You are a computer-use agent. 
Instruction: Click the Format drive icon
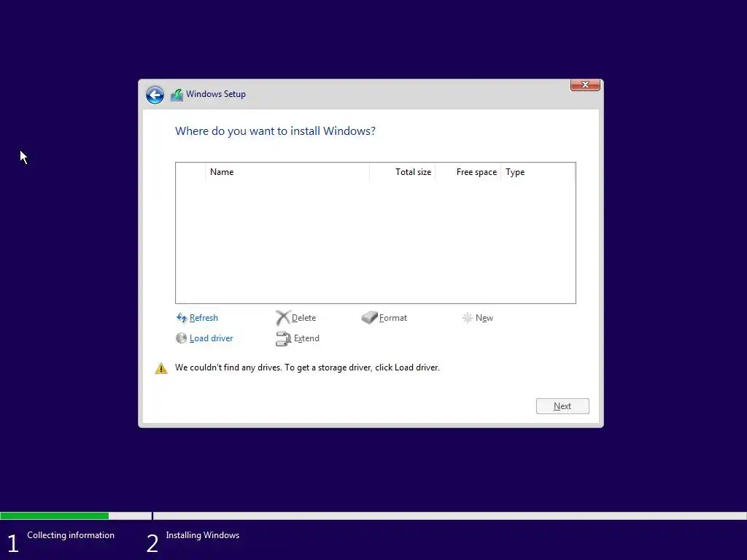coord(369,318)
